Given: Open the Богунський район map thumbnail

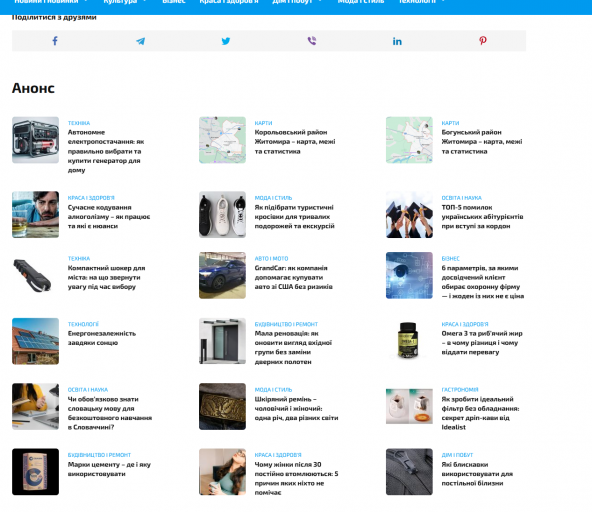Looking at the screenshot, I should click(x=409, y=140).
